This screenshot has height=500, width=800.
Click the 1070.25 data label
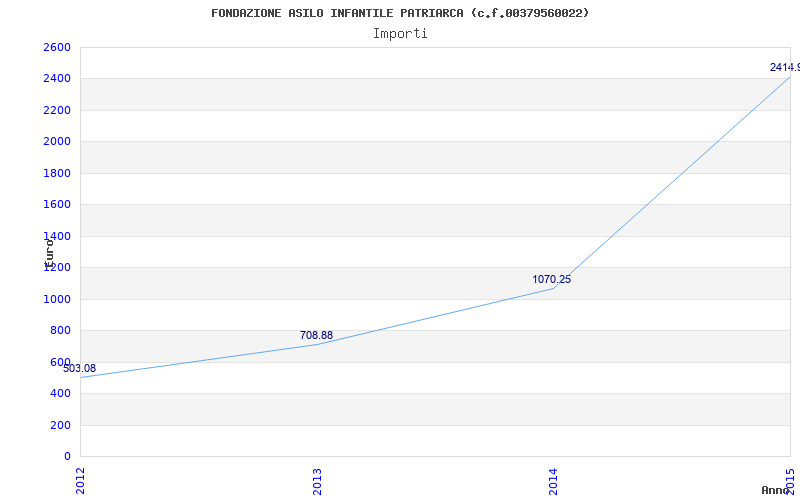click(x=552, y=280)
